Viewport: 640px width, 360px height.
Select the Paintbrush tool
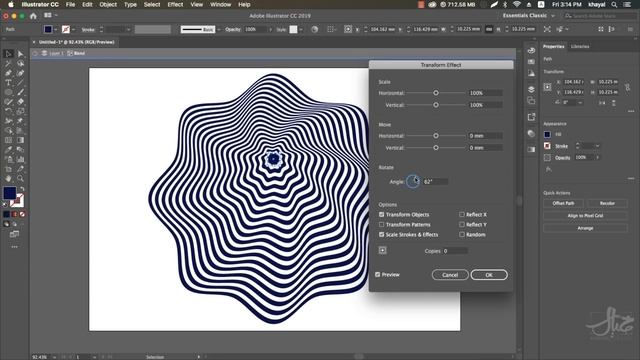click(20, 92)
